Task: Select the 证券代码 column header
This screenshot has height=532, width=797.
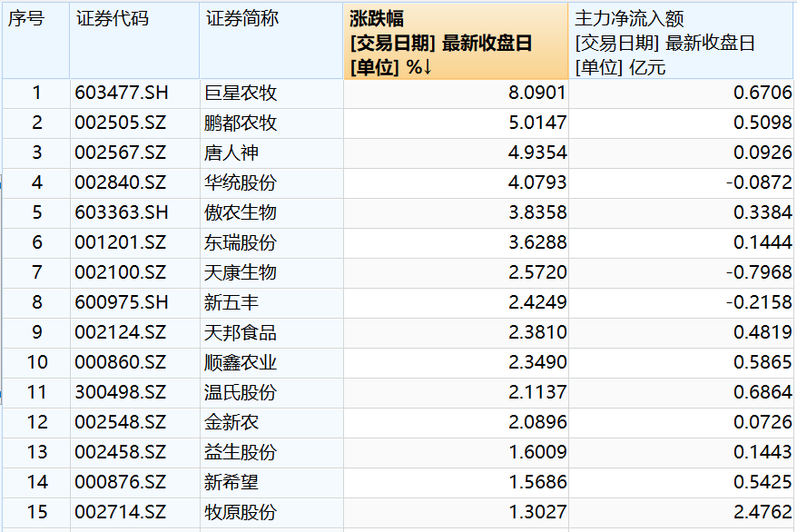Action: [112, 19]
